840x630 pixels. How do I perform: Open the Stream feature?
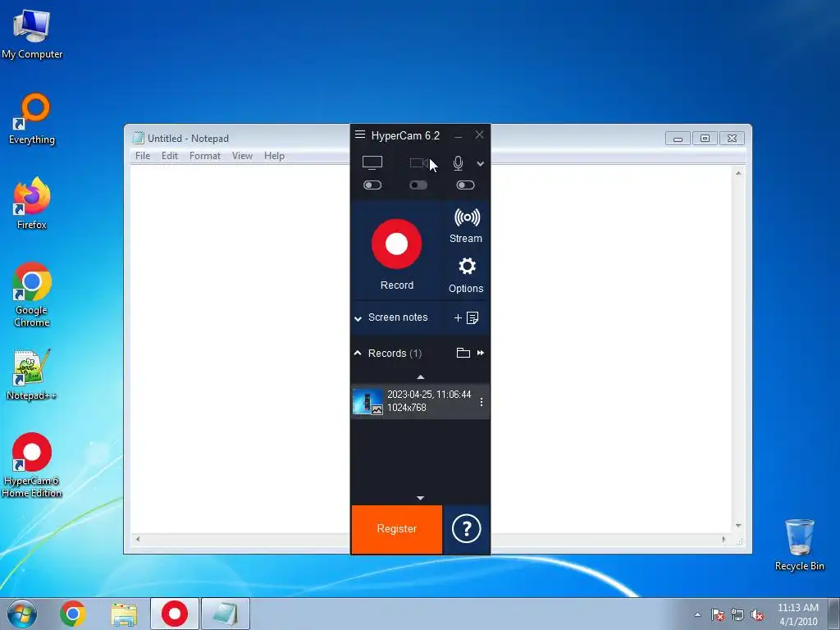(466, 225)
